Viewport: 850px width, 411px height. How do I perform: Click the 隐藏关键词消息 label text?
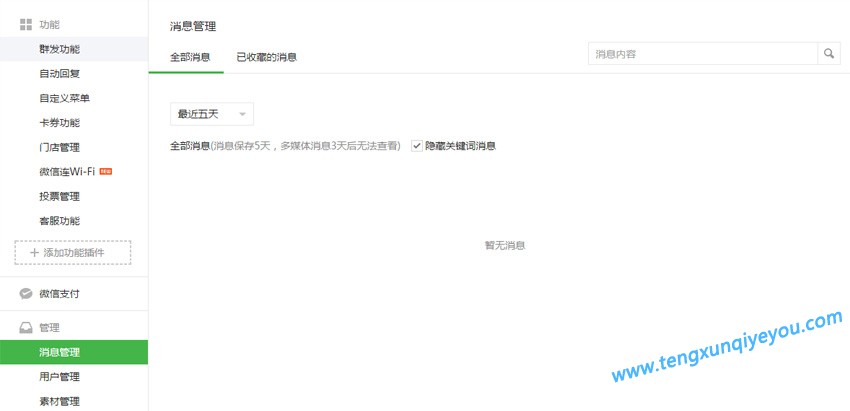pyautogui.click(x=460, y=146)
